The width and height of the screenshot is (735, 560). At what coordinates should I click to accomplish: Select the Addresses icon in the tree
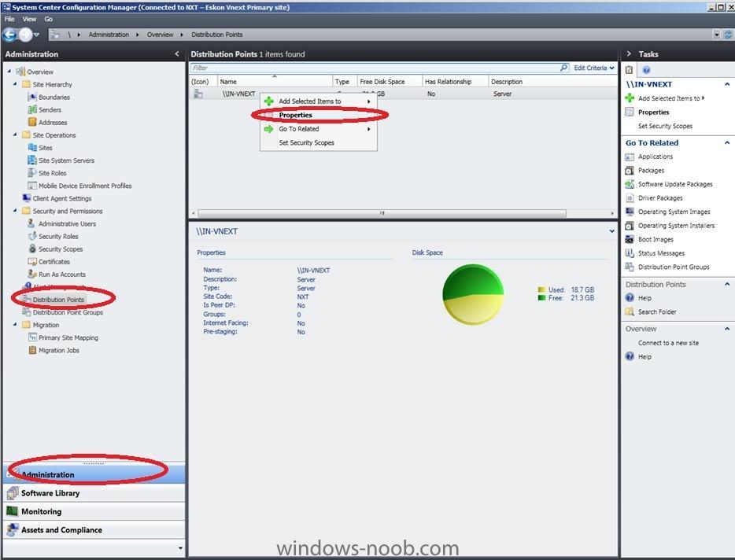[32, 123]
